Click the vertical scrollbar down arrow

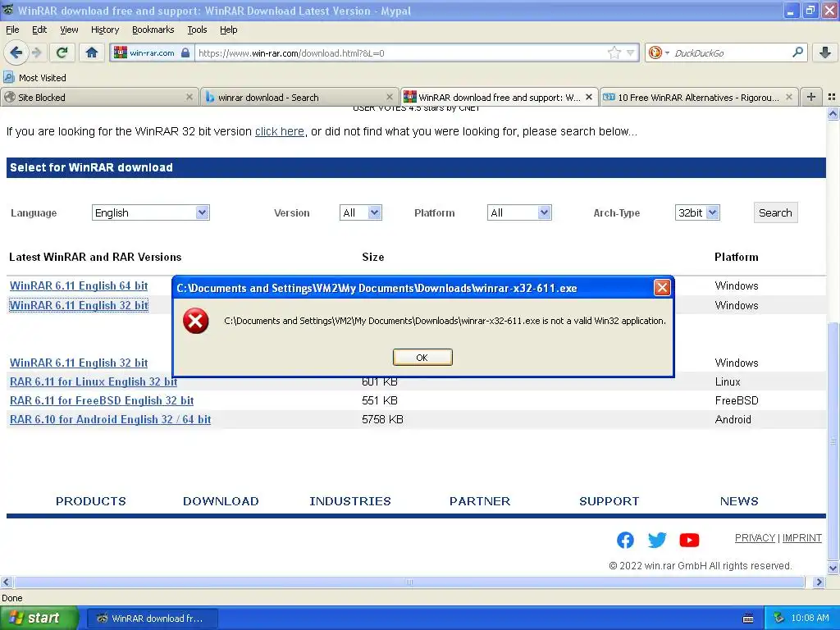pos(833,568)
